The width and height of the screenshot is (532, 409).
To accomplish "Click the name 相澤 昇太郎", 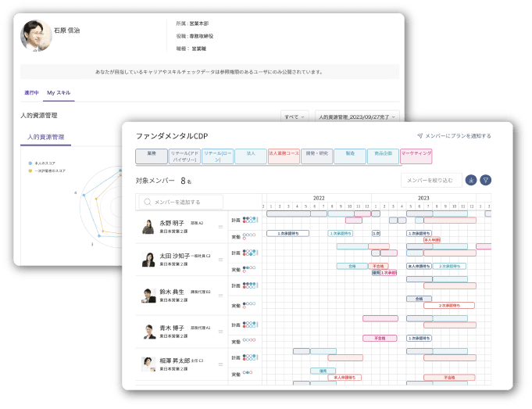I will coord(175,361).
